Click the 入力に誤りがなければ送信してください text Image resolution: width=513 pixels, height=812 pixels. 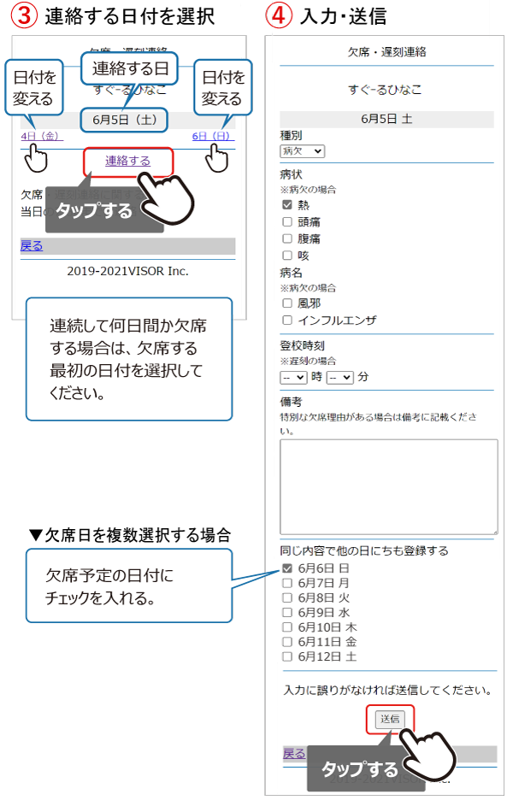point(387,690)
